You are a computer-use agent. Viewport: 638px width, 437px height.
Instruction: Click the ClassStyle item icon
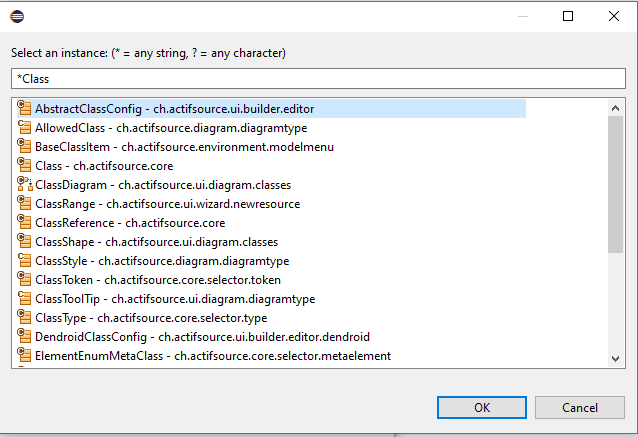click(x=25, y=261)
